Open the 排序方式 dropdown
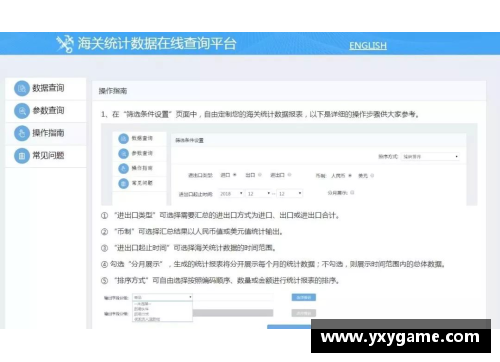500x362 pixels. 430,157
